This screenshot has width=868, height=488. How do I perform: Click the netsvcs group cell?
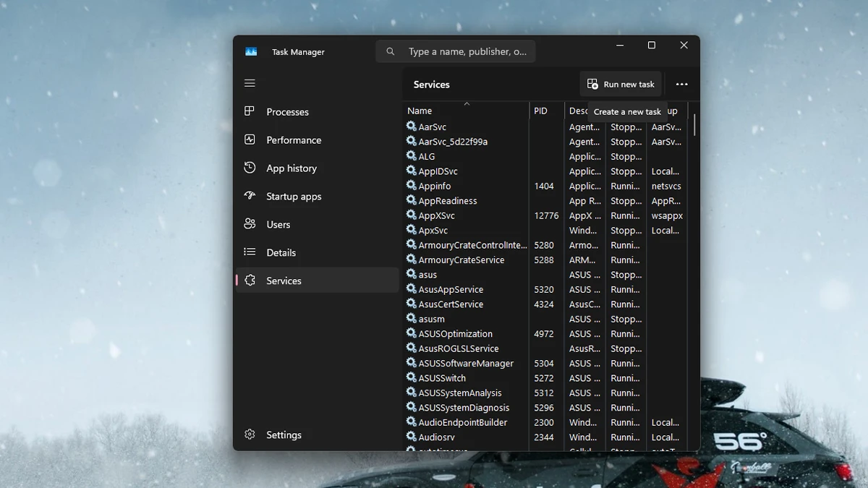(666, 186)
